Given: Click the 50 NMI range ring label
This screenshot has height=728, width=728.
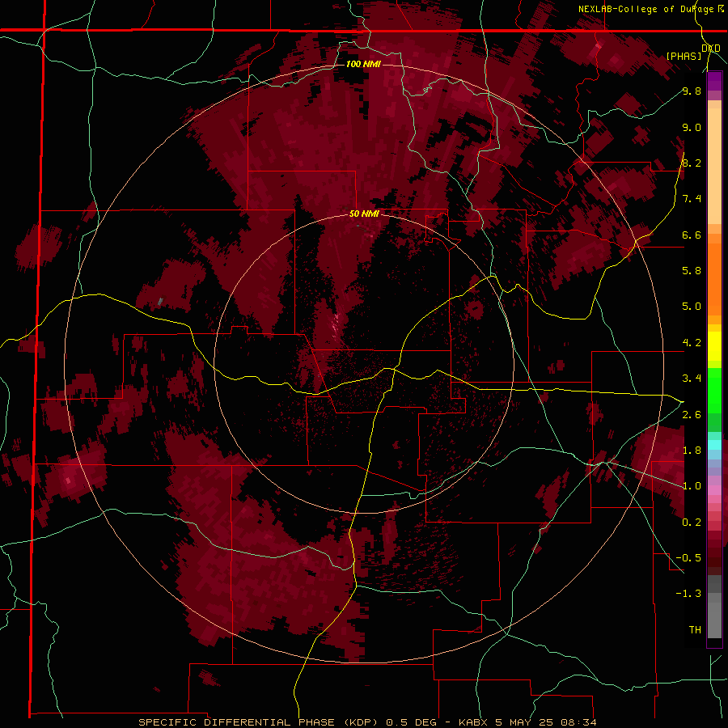Looking at the screenshot, I should [364, 214].
